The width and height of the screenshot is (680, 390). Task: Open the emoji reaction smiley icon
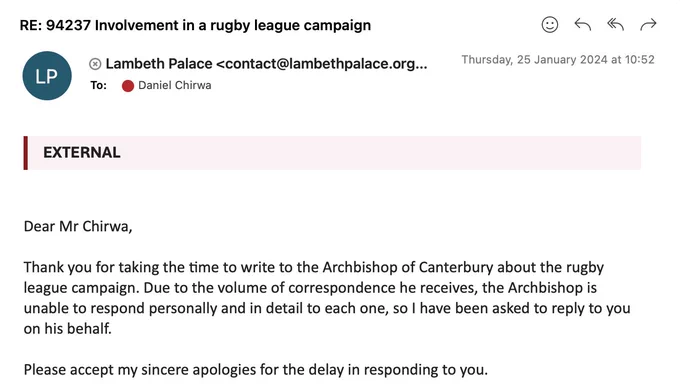(549, 24)
